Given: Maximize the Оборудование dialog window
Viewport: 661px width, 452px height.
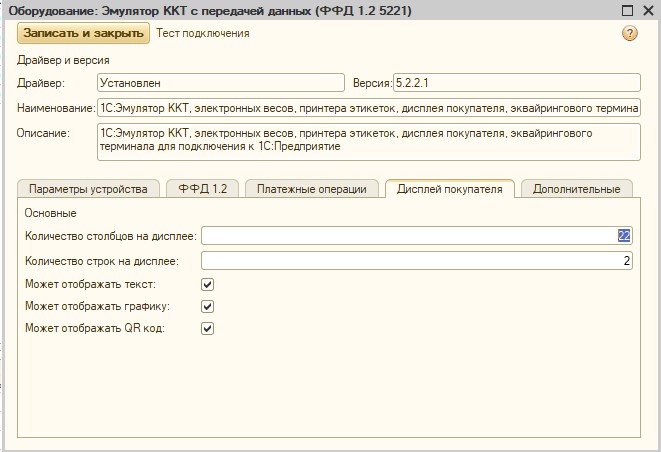Looking at the screenshot, I should [x=625, y=10].
